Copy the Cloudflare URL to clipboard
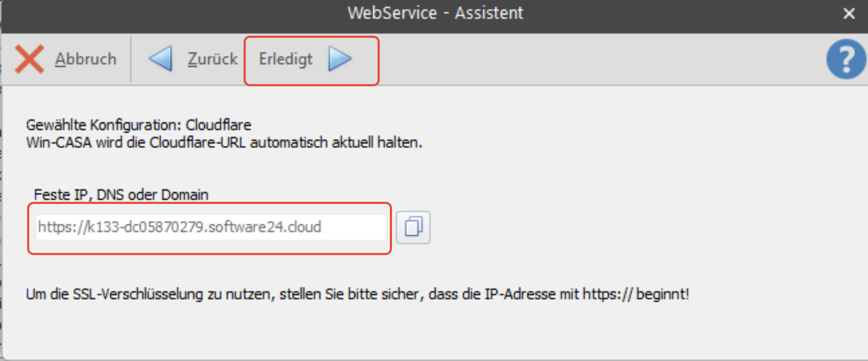 413,227
